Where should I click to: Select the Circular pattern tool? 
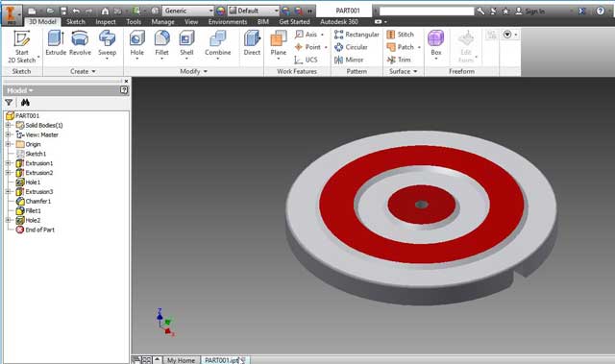(x=351, y=47)
